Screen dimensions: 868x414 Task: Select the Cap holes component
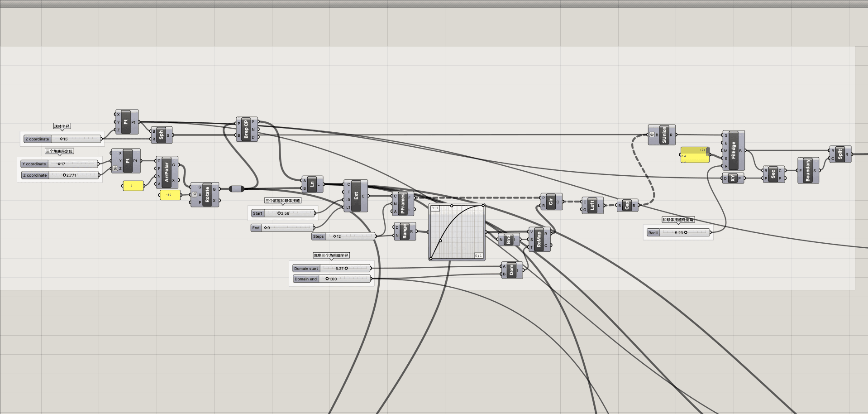pyautogui.click(x=627, y=205)
